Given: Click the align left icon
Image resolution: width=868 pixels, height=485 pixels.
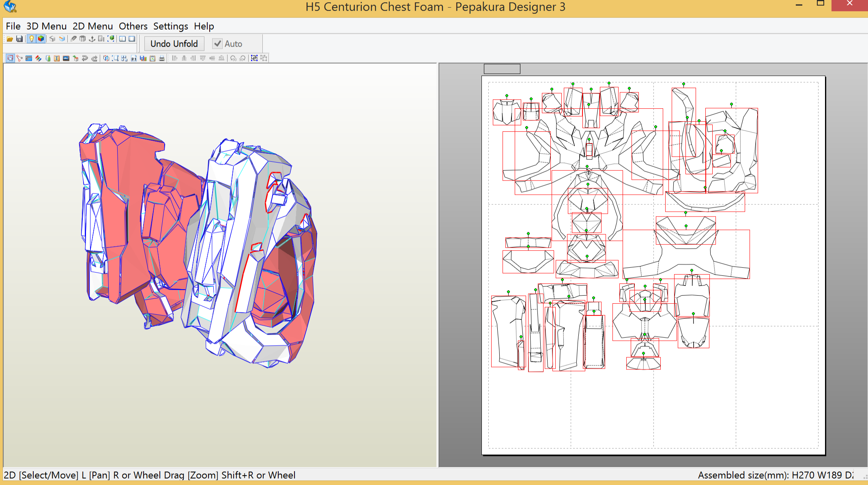Looking at the screenshot, I should pyautogui.click(x=175, y=58).
